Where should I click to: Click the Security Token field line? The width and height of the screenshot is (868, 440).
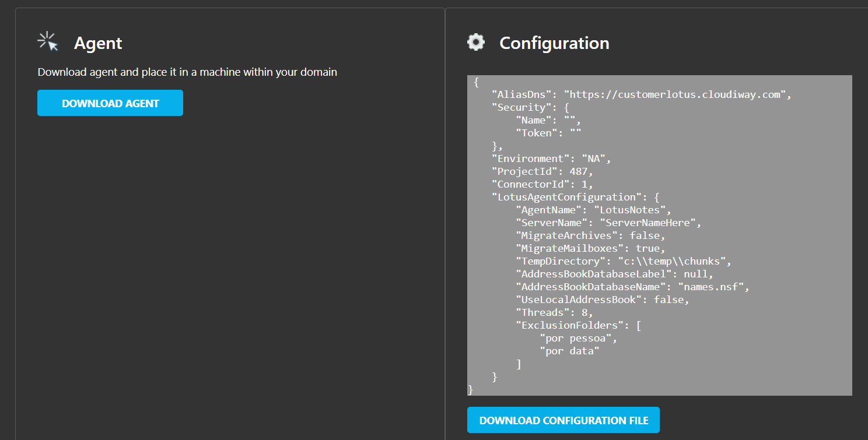[548, 133]
